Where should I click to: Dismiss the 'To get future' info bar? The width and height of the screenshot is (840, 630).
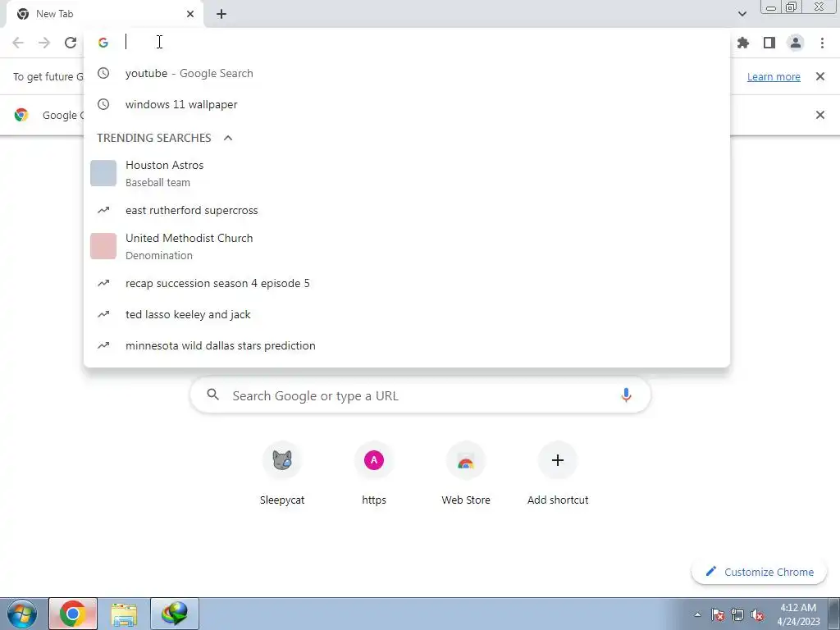point(819,76)
